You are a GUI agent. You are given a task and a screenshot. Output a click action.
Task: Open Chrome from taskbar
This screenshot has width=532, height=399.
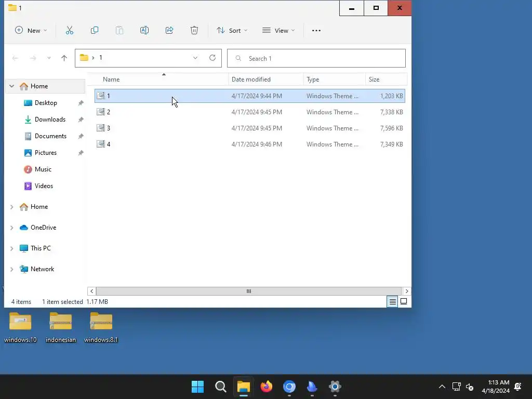289,387
